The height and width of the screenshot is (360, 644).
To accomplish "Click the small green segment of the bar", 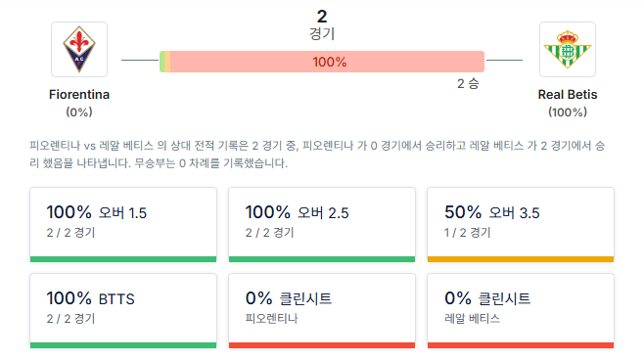I will click(x=161, y=62).
